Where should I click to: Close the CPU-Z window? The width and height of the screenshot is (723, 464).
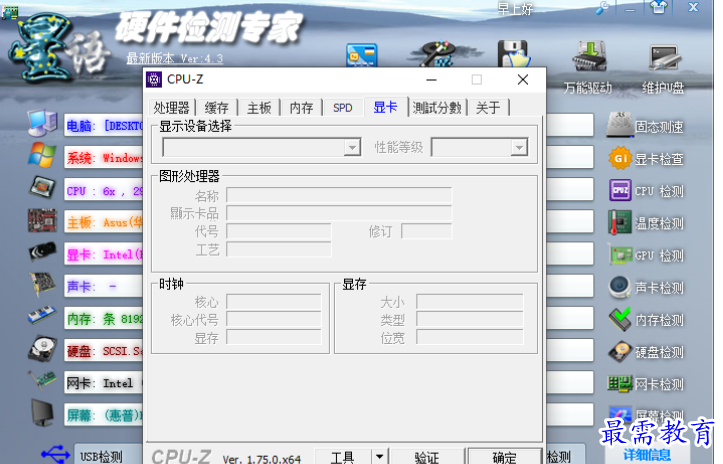pyautogui.click(x=523, y=80)
